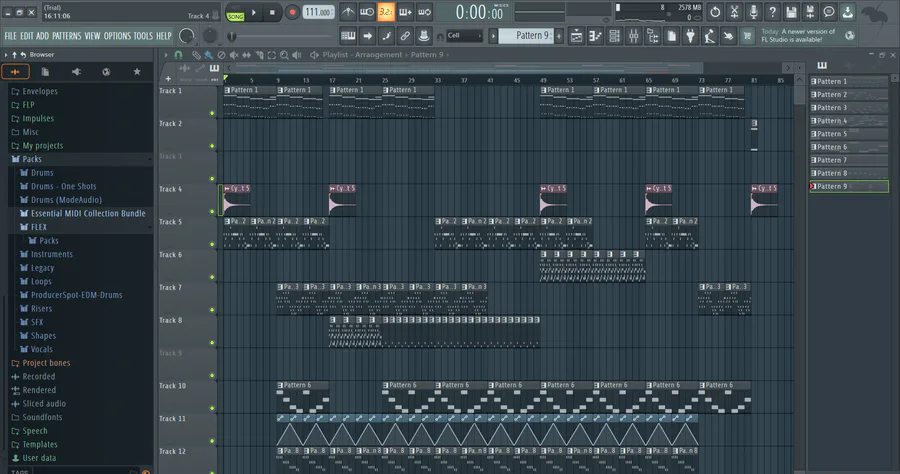Click the question mark help icon
900x474 pixels.
click(x=773, y=12)
